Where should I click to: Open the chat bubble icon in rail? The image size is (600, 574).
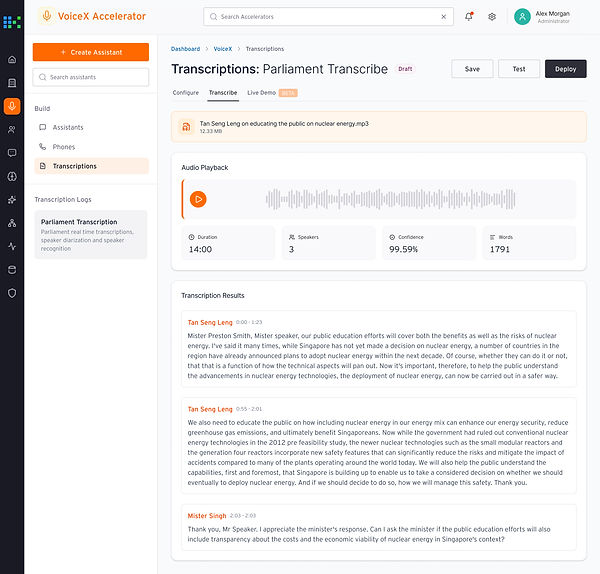[x=12, y=153]
